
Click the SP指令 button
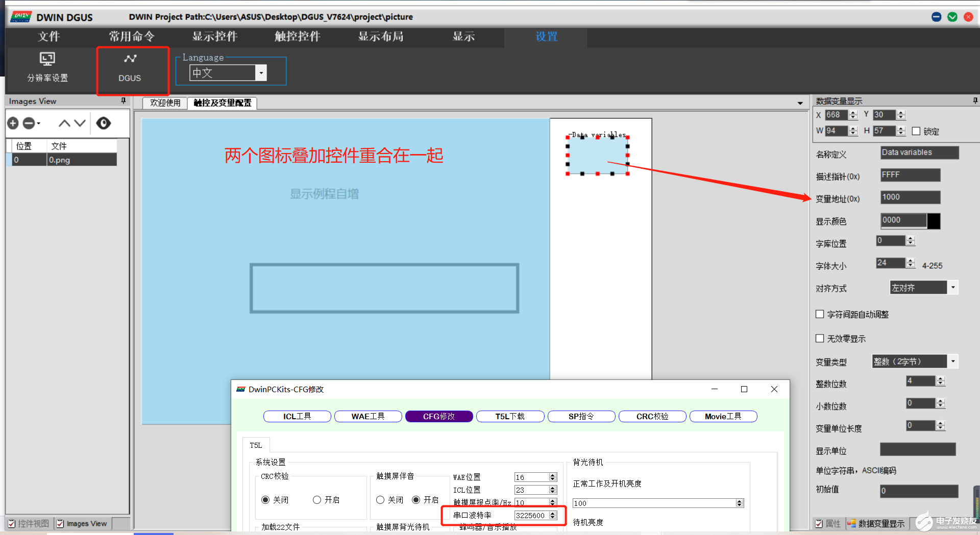coord(581,417)
